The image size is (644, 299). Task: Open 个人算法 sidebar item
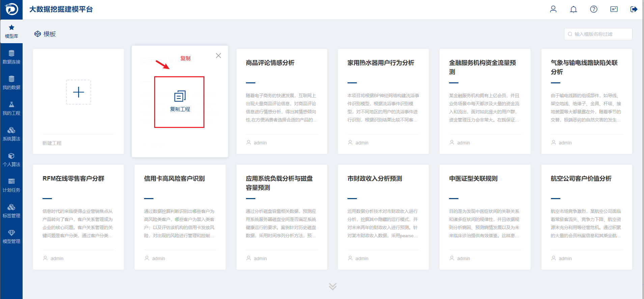11,160
